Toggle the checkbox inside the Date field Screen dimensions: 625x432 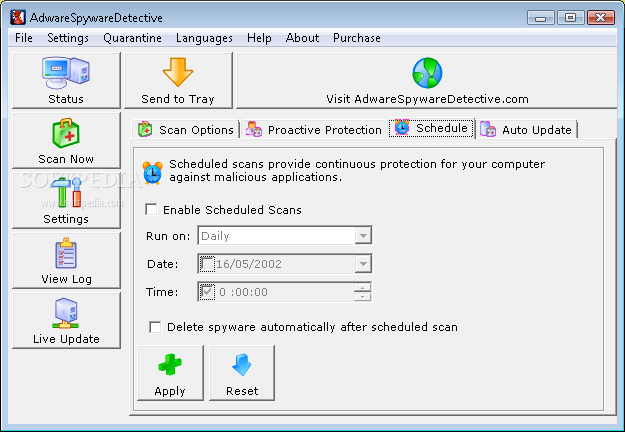207,264
